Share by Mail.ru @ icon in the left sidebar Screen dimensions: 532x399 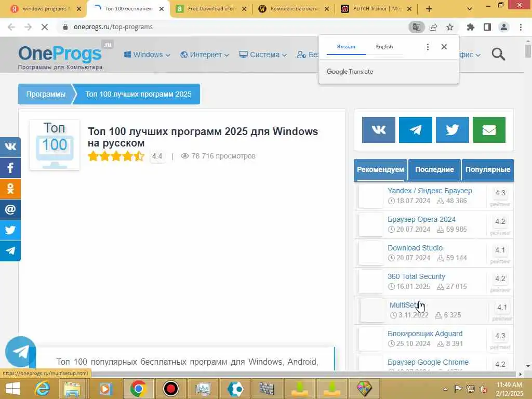pos(10,209)
